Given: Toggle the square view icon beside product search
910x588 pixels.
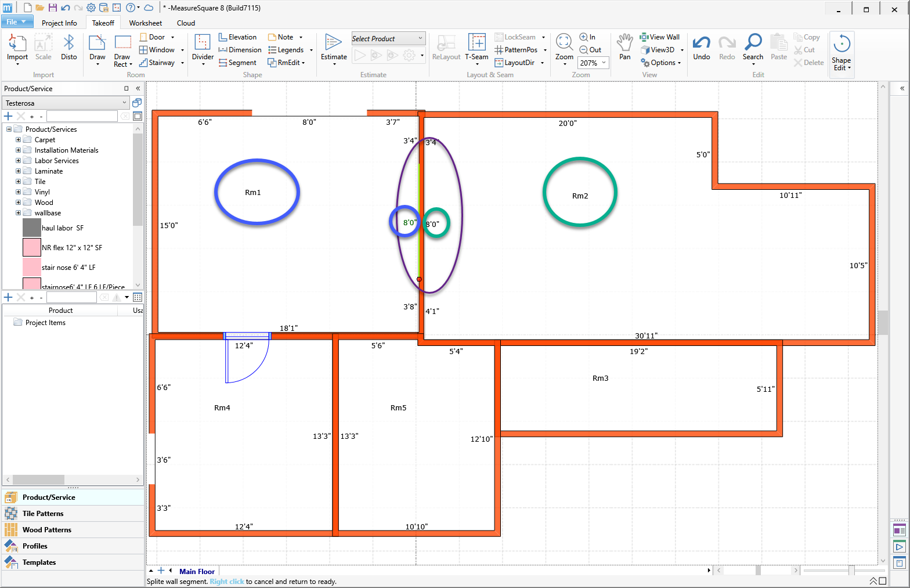Looking at the screenshot, I should [x=138, y=116].
